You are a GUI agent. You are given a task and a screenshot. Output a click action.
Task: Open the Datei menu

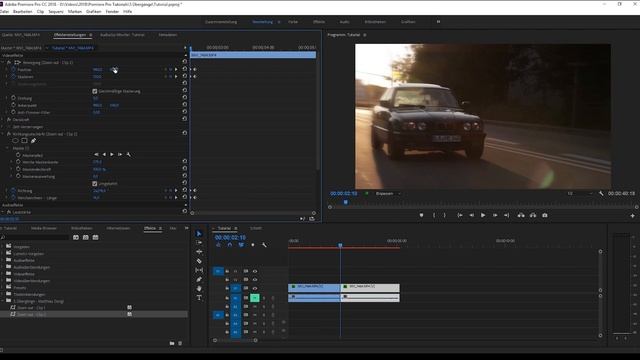click(4, 11)
